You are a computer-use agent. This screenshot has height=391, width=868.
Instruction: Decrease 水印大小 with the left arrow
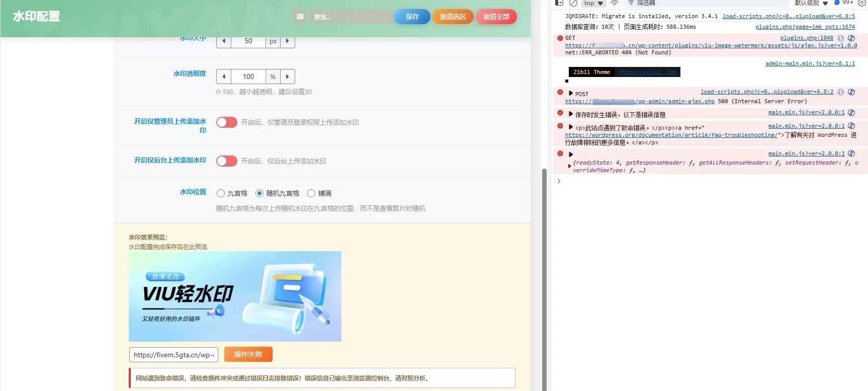[x=224, y=41]
